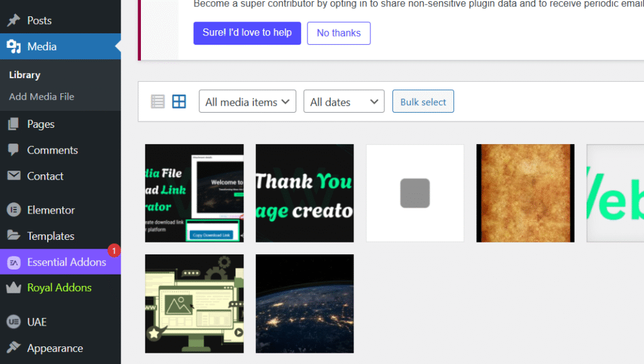Go to Pages menu
Viewport: 644px width, 364px height.
[41, 124]
